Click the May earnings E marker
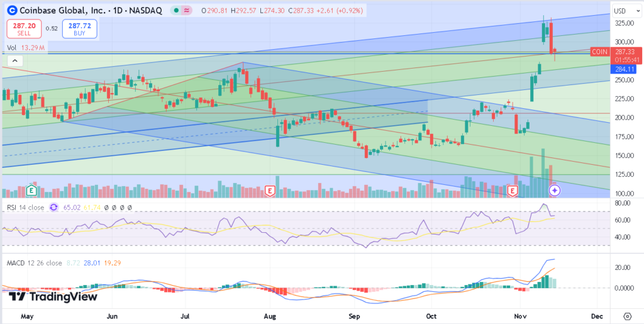 31,190
